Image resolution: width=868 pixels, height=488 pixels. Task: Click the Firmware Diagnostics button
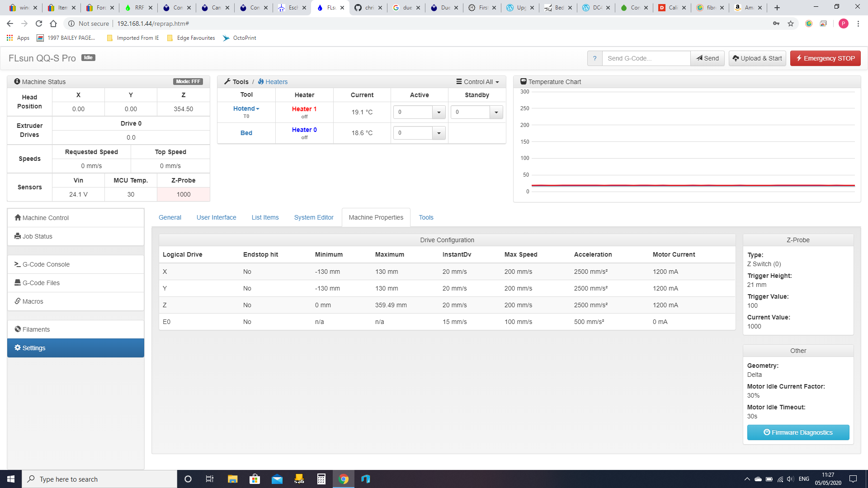tap(798, 432)
